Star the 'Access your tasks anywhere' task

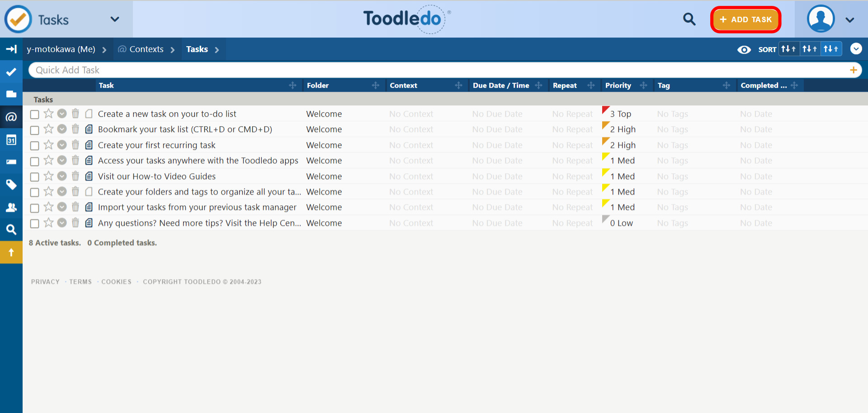[x=48, y=160]
